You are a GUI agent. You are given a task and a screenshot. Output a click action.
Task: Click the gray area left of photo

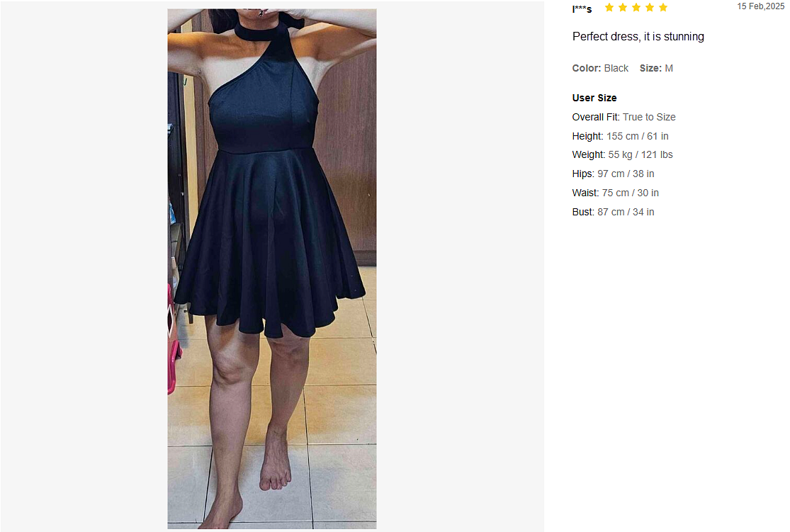point(84,266)
